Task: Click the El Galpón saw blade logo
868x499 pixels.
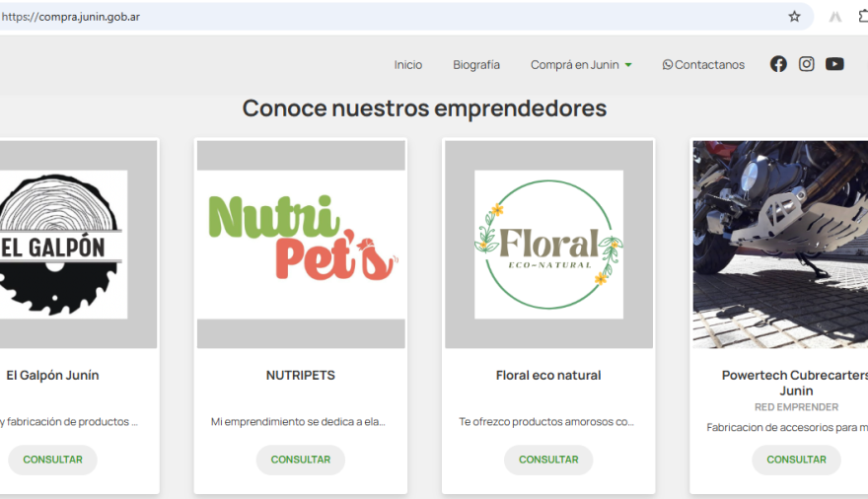Action: (59, 244)
